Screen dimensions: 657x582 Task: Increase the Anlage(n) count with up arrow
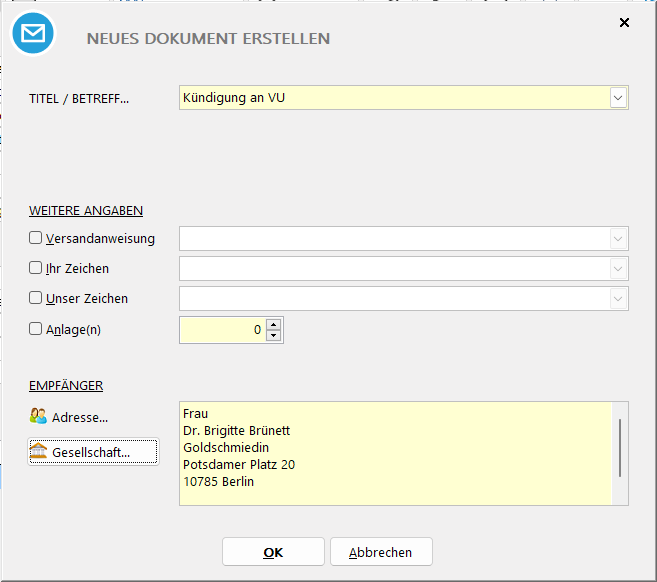(274, 323)
